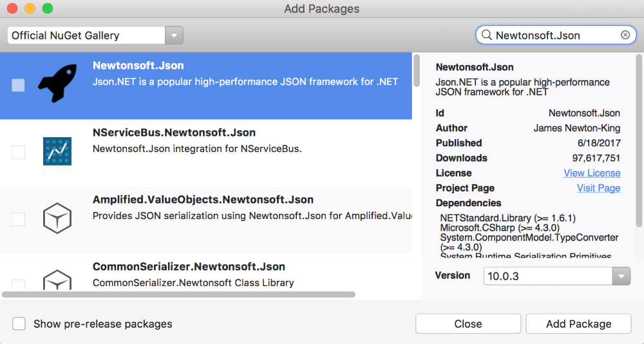Open the Visit Page project link
Screen dimensions: 644x344
point(598,188)
